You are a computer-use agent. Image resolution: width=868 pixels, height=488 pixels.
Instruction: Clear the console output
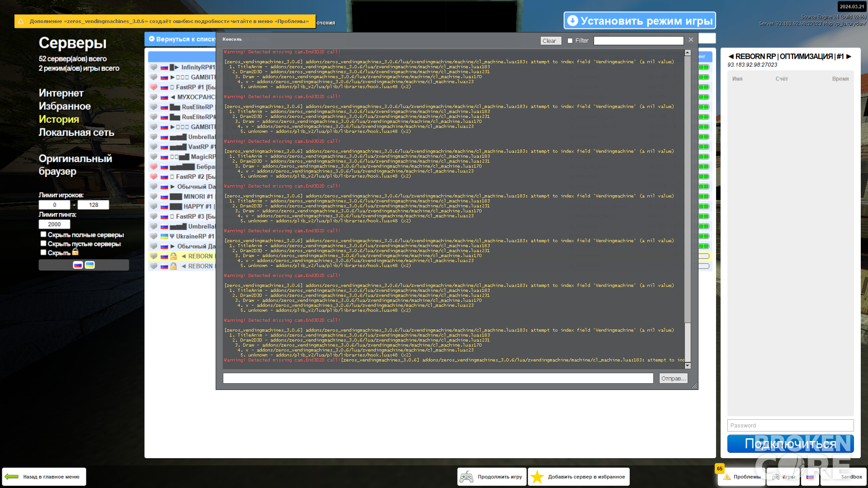(x=551, y=41)
